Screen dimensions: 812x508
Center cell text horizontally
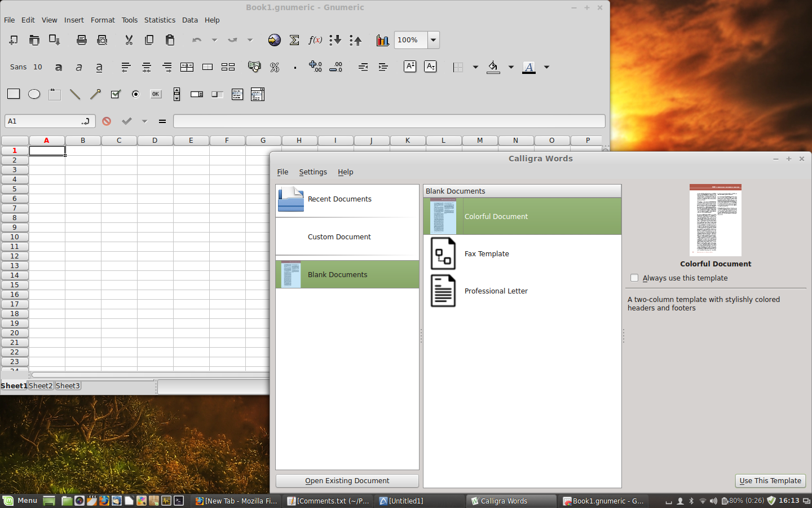click(x=147, y=67)
